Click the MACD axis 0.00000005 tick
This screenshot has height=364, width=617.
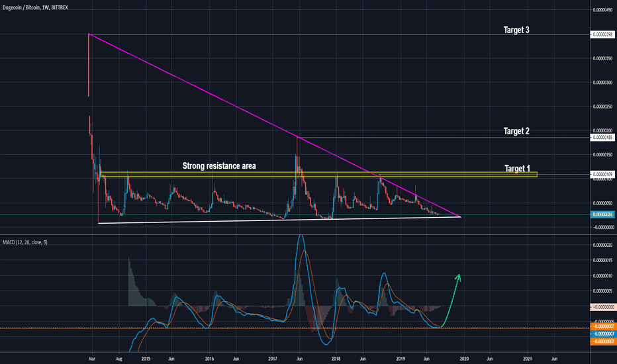coord(603,291)
